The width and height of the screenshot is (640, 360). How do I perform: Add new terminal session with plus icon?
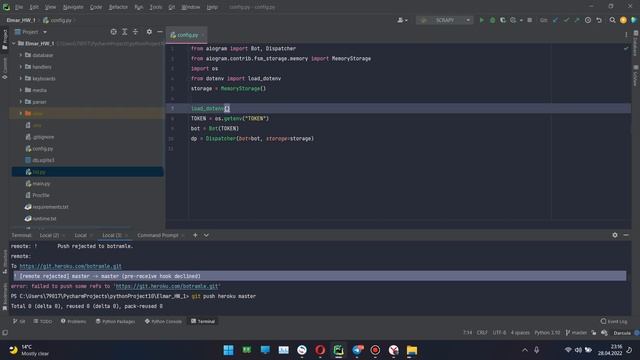pos(195,235)
